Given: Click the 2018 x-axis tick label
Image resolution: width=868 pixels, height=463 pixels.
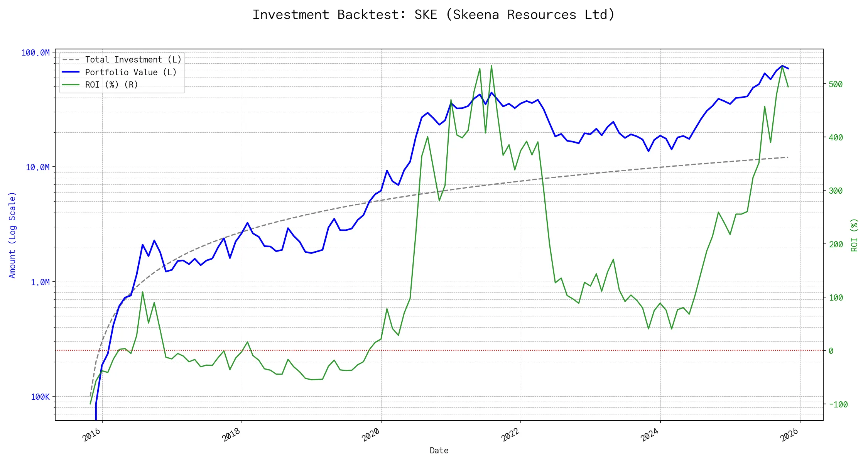Looking at the screenshot, I should tap(231, 435).
